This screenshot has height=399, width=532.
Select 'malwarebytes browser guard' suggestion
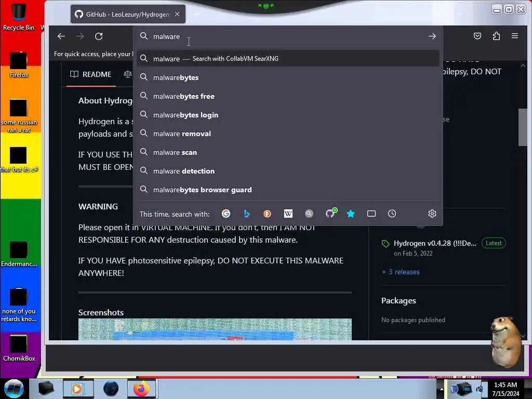[288, 190]
